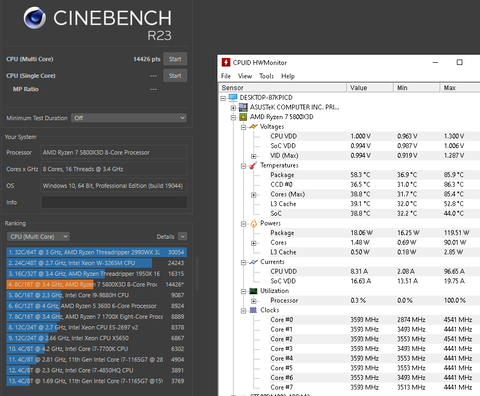The image size is (480, 396).
Task: Click the Cinebench sphere logo icon
Action: (x=35, y=18)
